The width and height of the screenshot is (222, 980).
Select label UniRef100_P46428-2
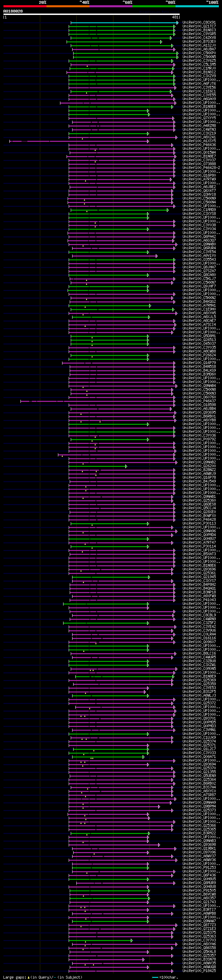pyautogui.click(x=201, y=168)
